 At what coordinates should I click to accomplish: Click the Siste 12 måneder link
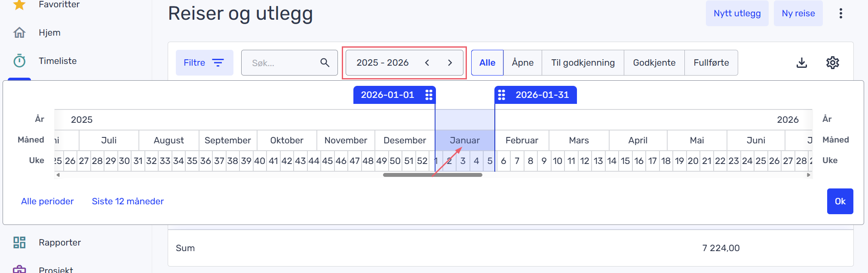pos(128,201)
